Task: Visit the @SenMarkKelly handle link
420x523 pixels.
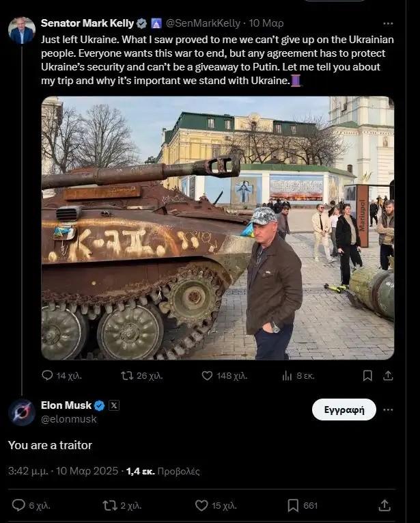Action: pos(203,23)
